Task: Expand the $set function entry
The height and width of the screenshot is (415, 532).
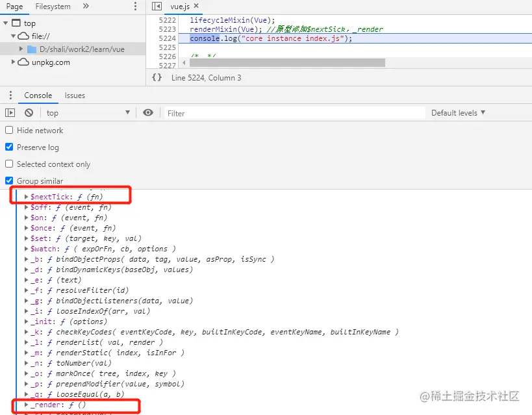Action: [x=26, y=238]
